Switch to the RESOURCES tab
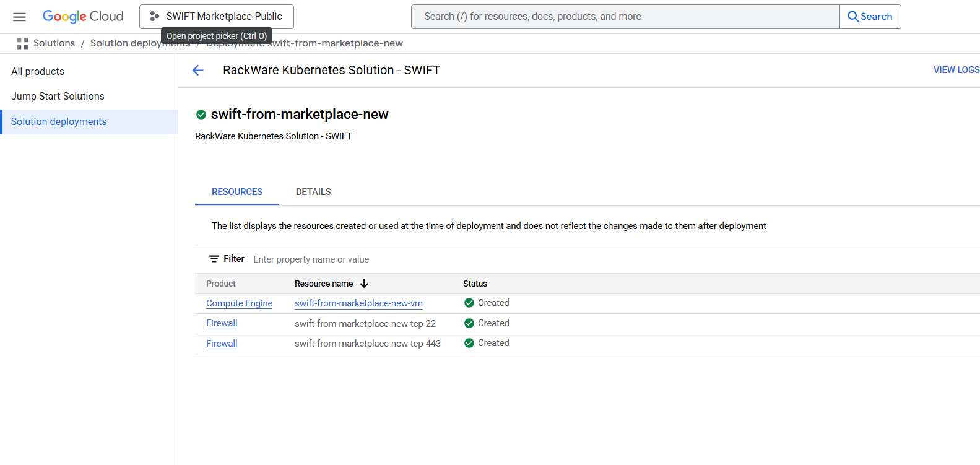This screenshot has height=465, width=980. tap(237, 192)
